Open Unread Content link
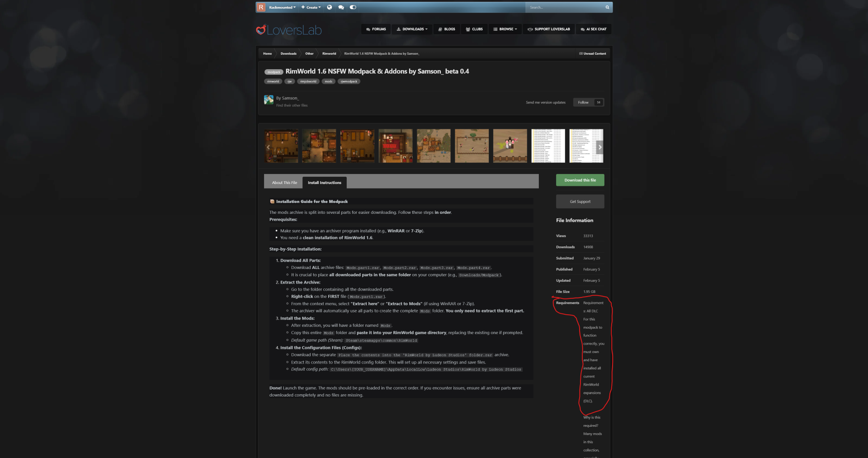Image resolution: width=868 pixels, height=458 pixels. coord(593,53)
